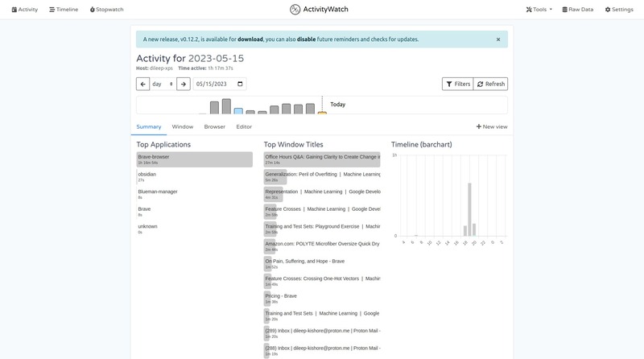Viewport: 644px width, 359px height.
Task: Open the day period dropdown
Action: (163, 84)
